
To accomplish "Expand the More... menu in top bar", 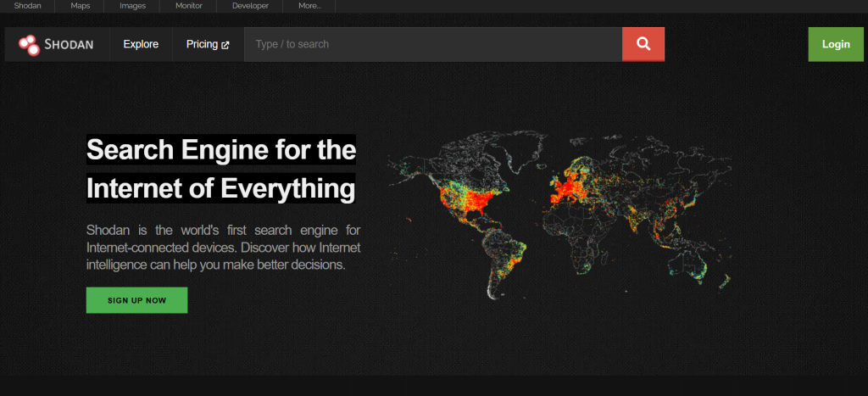I will (x=309, y=6).
